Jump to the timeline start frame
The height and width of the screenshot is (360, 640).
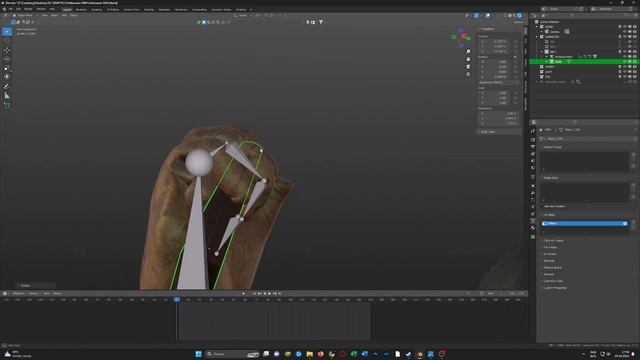(254, 293)
